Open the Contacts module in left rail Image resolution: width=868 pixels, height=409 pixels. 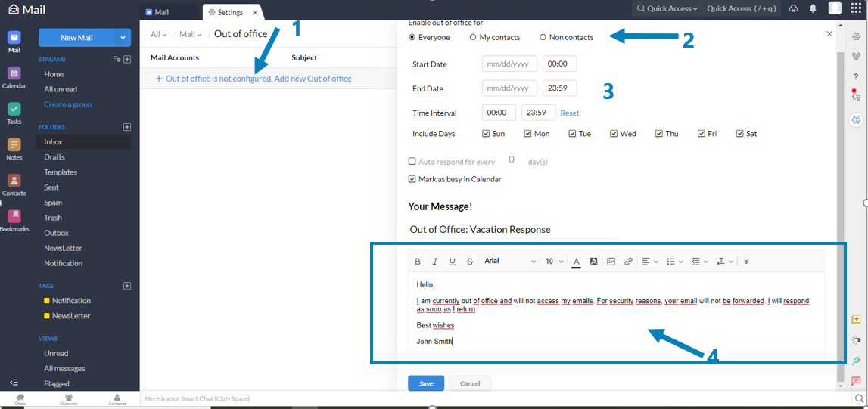(14, 184)
